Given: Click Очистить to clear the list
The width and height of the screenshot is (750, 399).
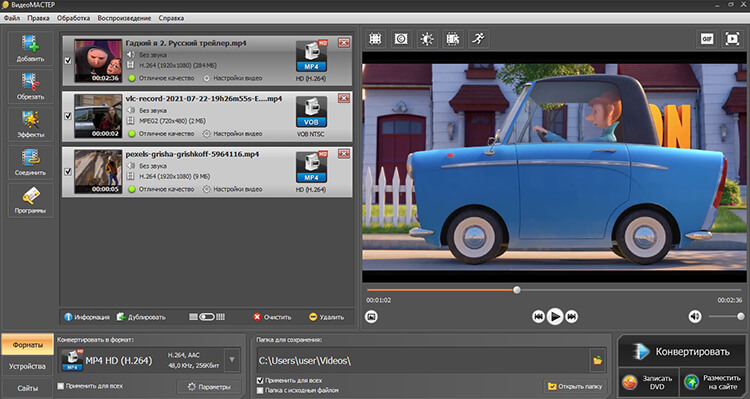Looking at the screenshot, I should (272, 317).
